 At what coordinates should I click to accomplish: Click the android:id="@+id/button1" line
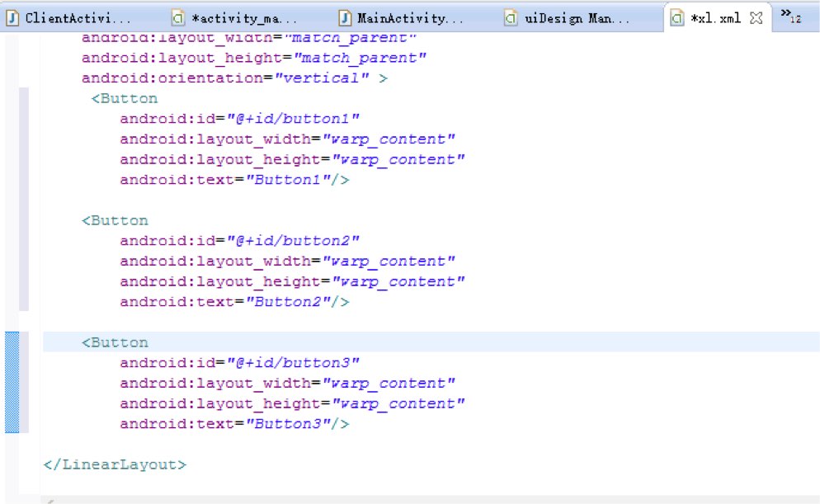click(x=239, y=120)
